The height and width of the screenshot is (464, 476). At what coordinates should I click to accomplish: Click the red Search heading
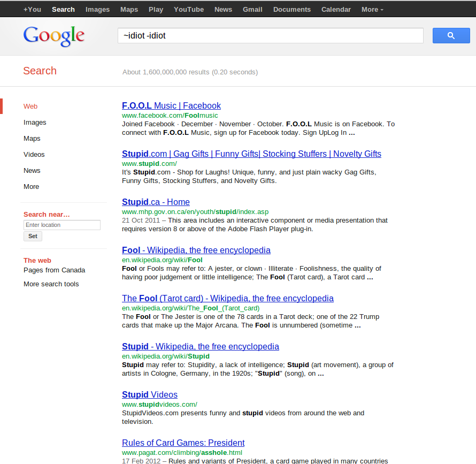pos(40,71)
